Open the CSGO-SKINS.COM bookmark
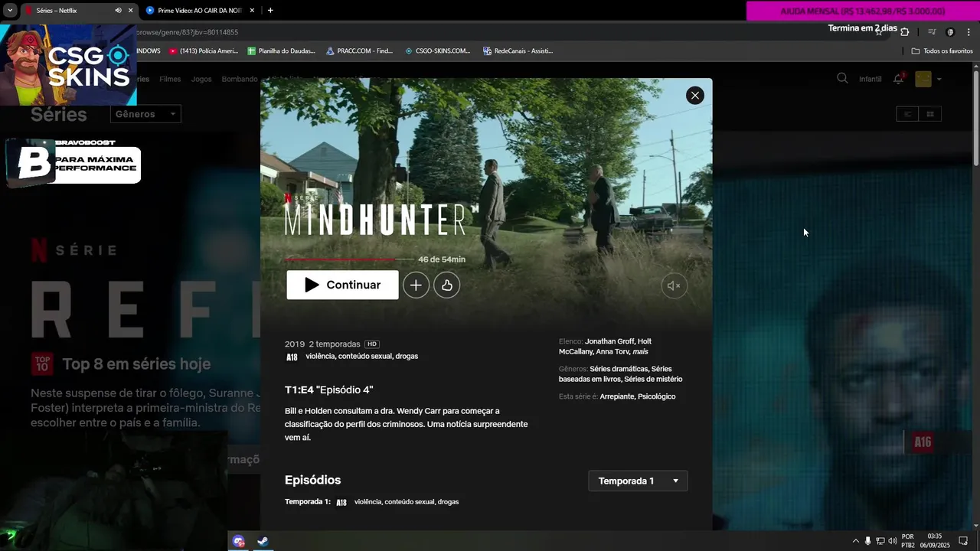Image resolution: width=980 pixels, height=551 pixels. pyautogui.click(x=437, y=51)
